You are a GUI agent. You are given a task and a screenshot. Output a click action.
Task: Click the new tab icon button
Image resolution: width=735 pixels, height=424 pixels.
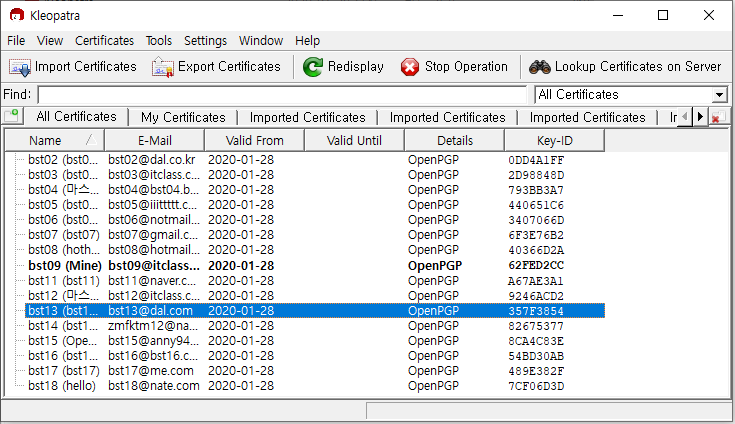(x=11, y=116)
